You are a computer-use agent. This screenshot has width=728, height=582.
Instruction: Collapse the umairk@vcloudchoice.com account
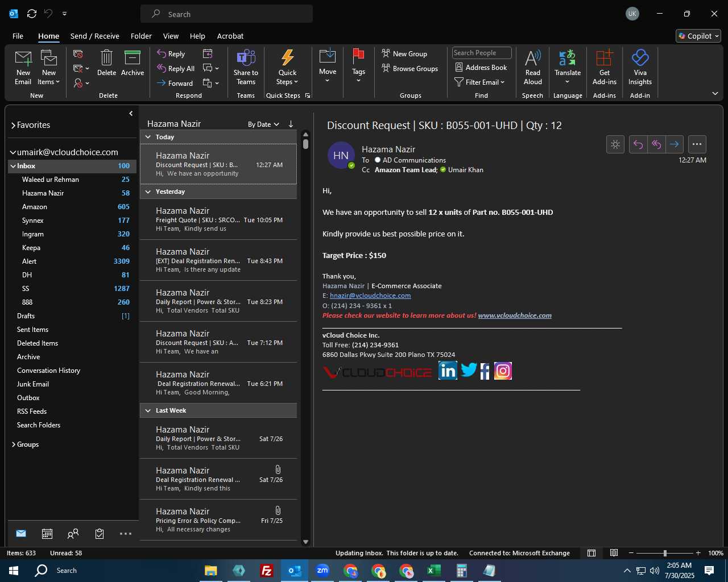tap(13, 152)
